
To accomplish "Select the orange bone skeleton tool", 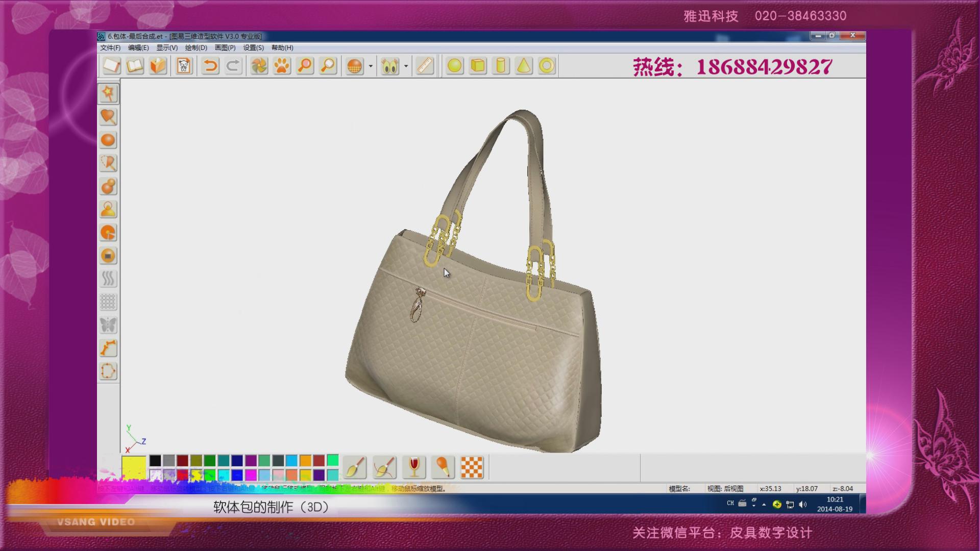I will [108, 348].
